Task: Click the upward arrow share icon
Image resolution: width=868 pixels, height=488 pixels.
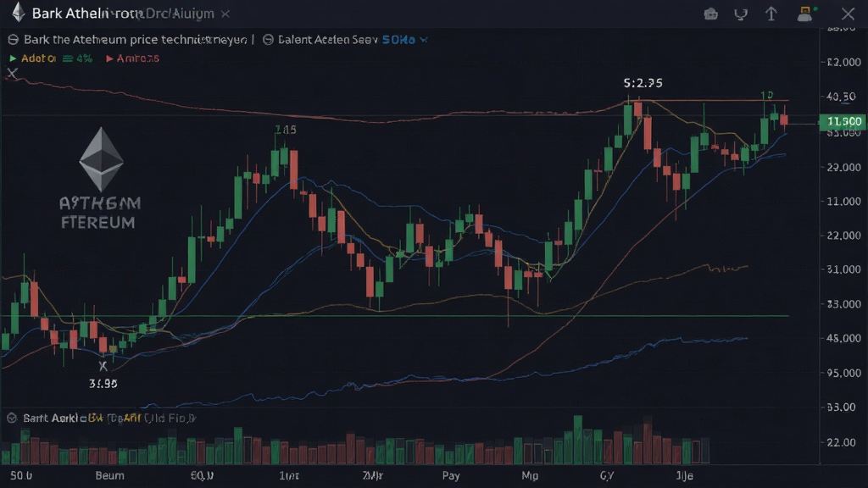Action: [771, 14]
